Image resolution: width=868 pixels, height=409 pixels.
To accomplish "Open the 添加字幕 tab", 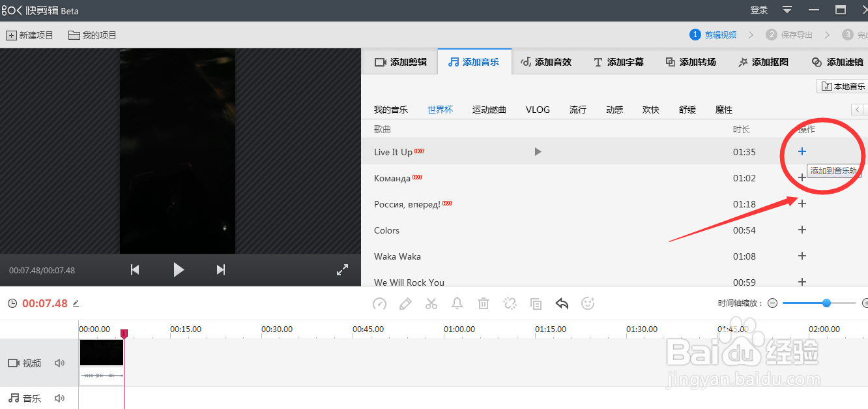I will pos(618,61).
